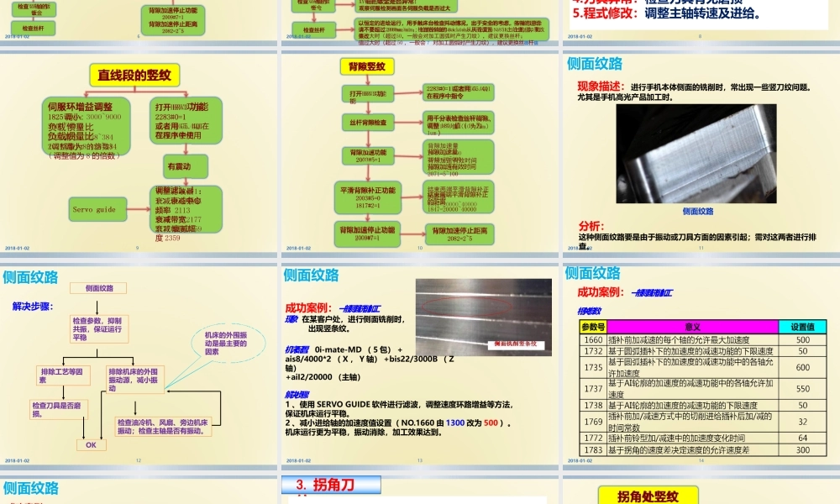840x504 pixels.
Task: Click the 排除工艺等因素 box
Action: 63,375
